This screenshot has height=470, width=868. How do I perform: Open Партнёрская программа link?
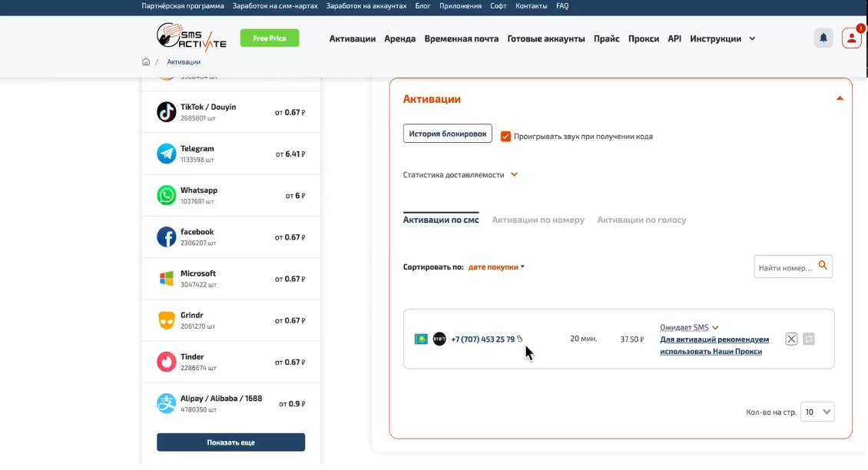183,6
